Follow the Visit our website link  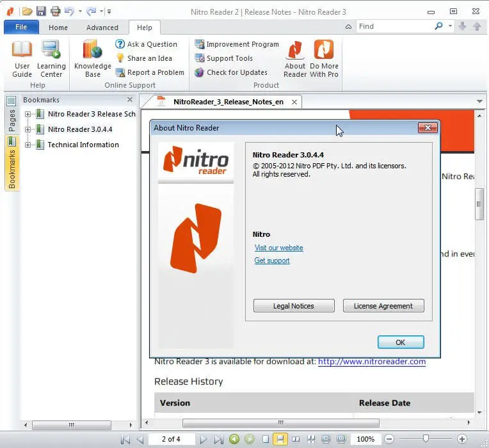click(x=278, y=248)
